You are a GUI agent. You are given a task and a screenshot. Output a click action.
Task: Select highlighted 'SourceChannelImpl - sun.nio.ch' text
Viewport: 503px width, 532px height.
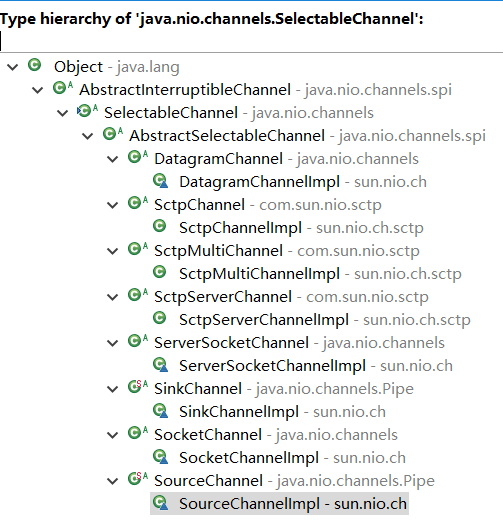pyautogui.click(x=293, y=504)
